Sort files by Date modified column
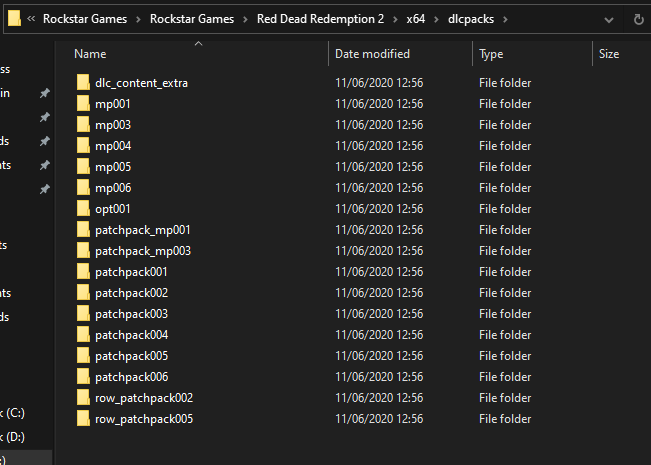651x465 pixels. [372, 54]
